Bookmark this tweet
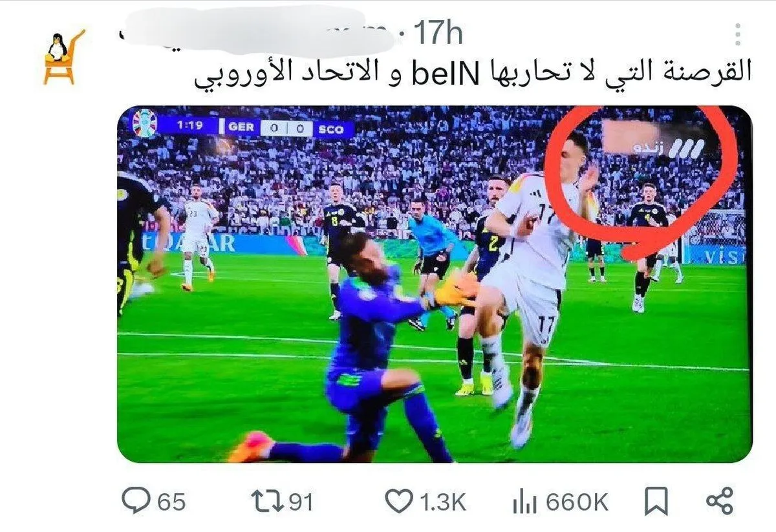This screenshot has height=532, width=776. pyautogui.click(x=657, y=501)
